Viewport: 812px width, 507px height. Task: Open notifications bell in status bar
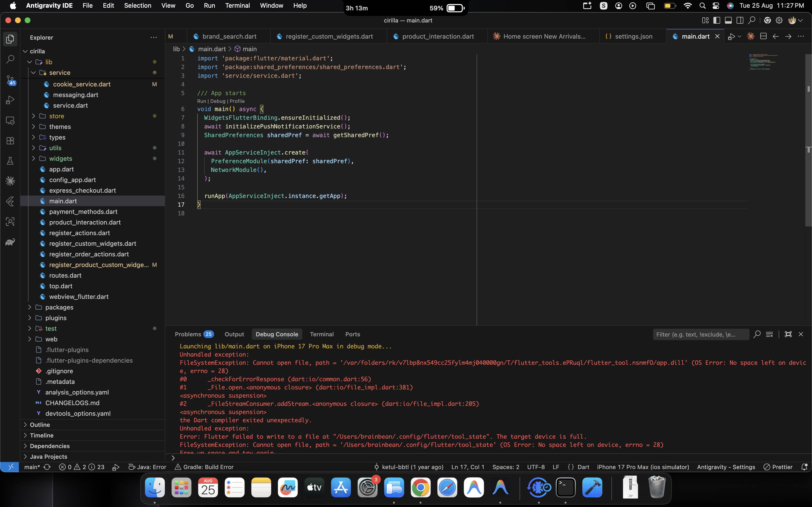click(804, 467)
